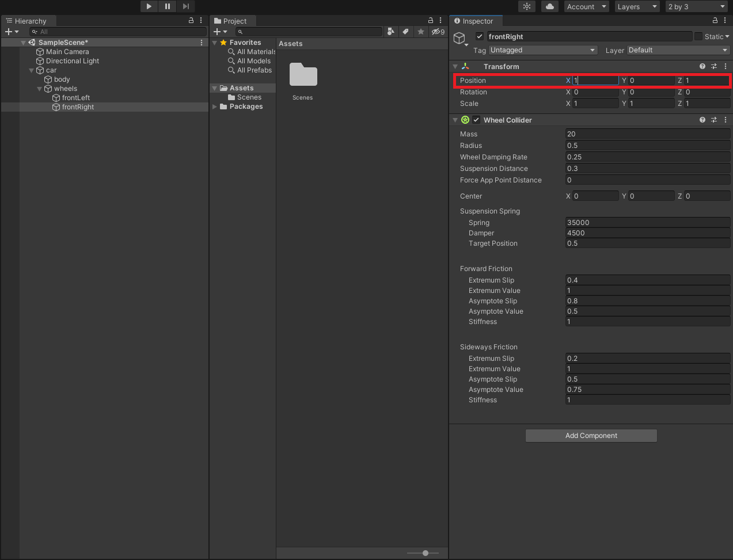This screenshot has height=560, width=733.
Task: Collapse the wheels object foldout
Action: pos(40,89)
